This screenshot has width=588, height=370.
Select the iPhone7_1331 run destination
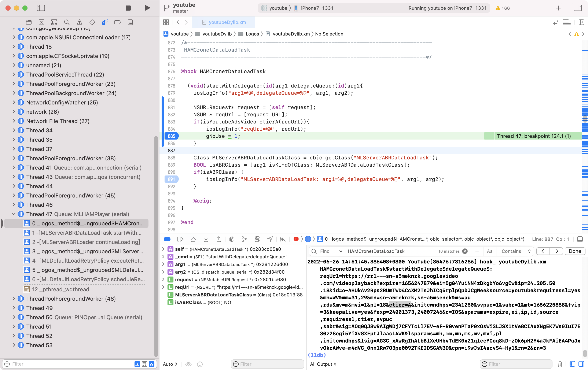(313, 8)
